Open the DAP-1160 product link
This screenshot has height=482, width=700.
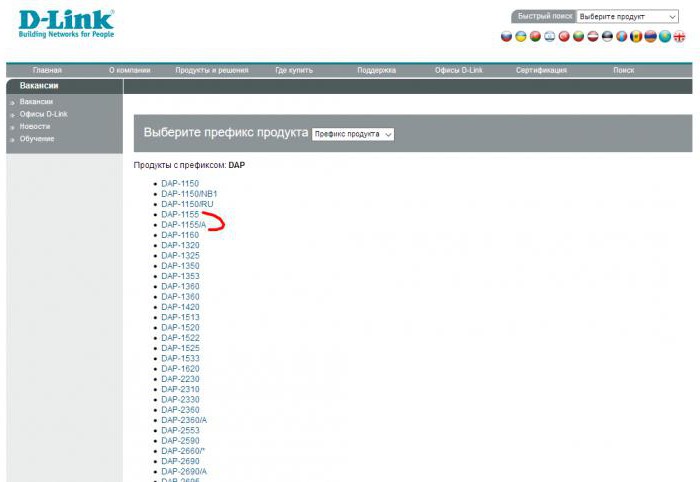click(x=180, y=235)
